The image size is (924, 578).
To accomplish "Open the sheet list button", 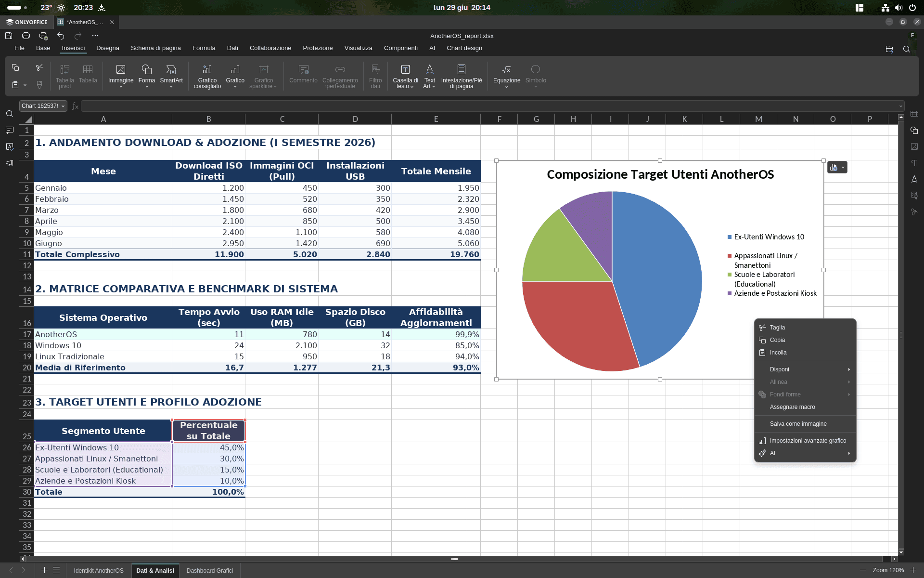I will click(56, 570).
